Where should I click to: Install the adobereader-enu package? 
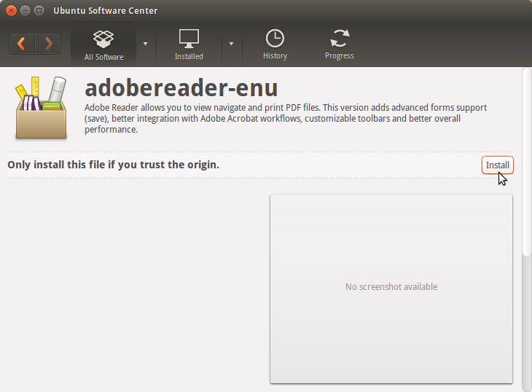pyautogui.click(x=498, y=165)
